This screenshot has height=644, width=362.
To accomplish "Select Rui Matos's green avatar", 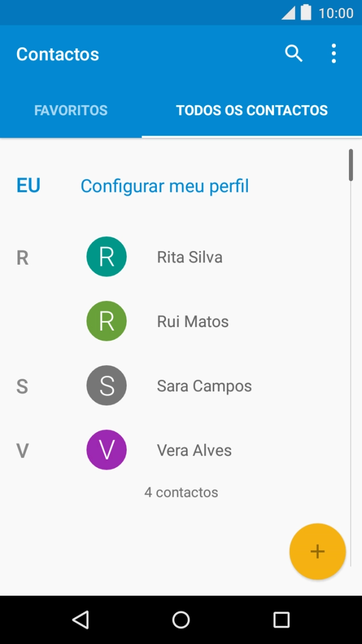I will 106,321.
